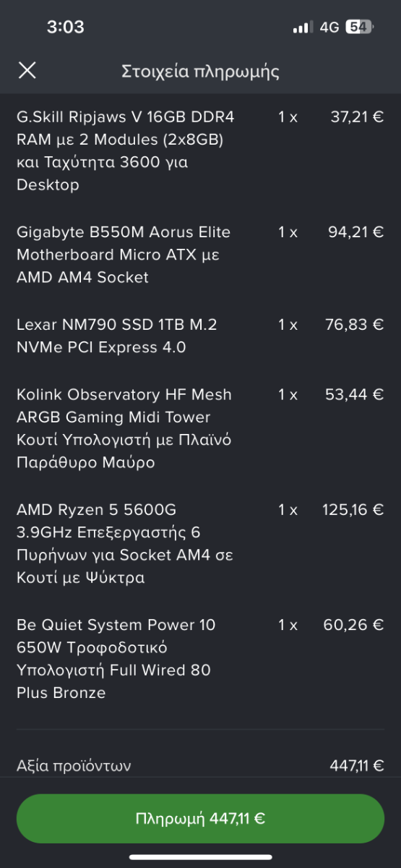Select the AMD Ryzen 5 5600G processor item
Viewport: 401px width, 868px height.
(200, 543)
